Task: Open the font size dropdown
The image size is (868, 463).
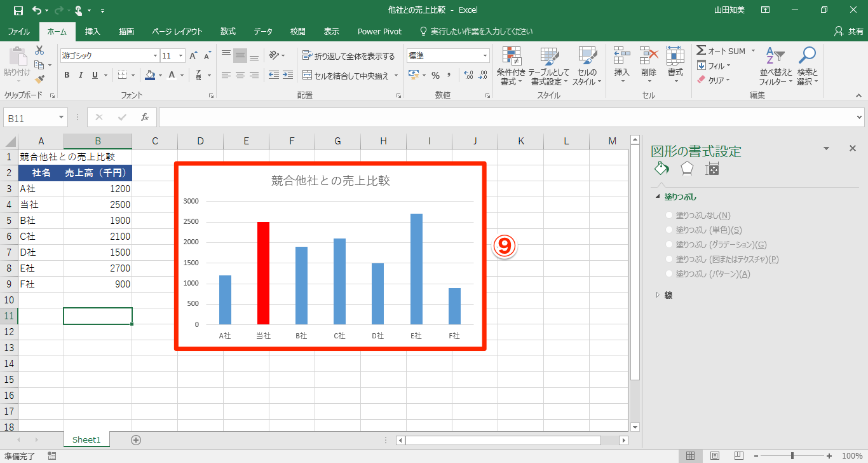Action: pos(181,56)
